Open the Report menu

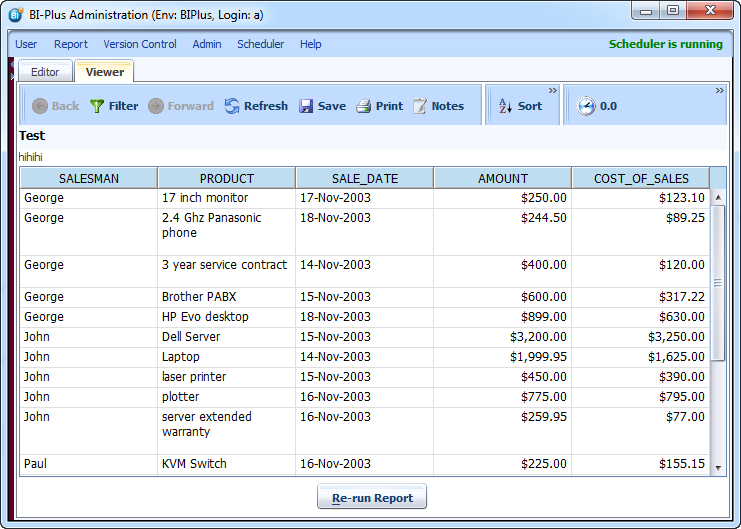[71, 44]
